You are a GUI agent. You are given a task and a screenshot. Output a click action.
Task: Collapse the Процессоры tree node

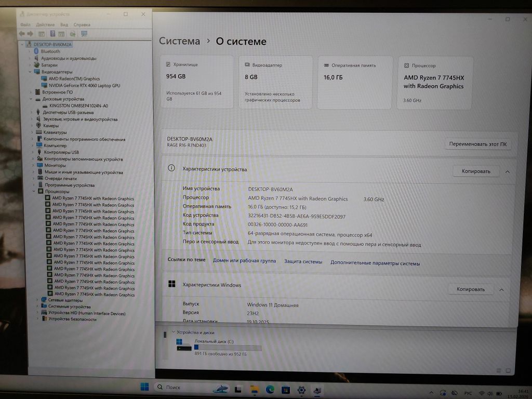(33, 192)
